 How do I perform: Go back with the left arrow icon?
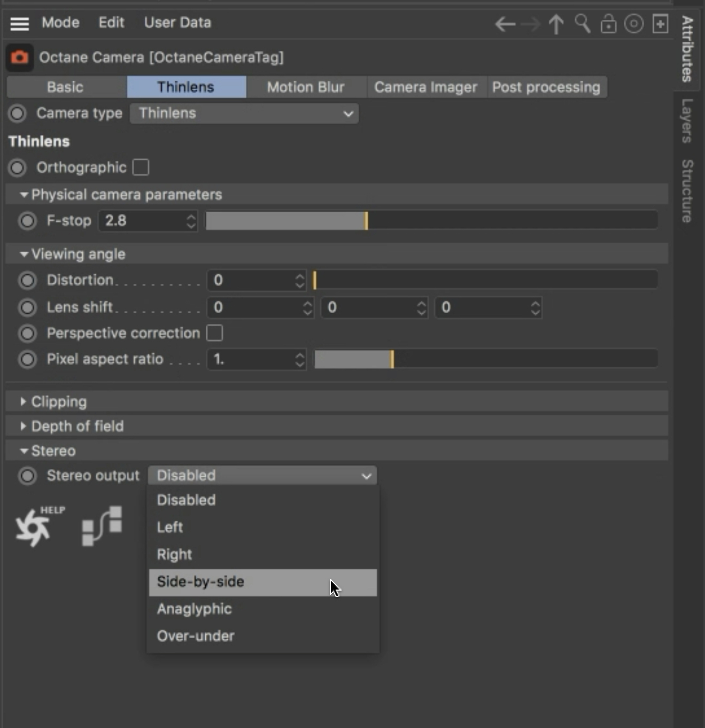(505, 24)
